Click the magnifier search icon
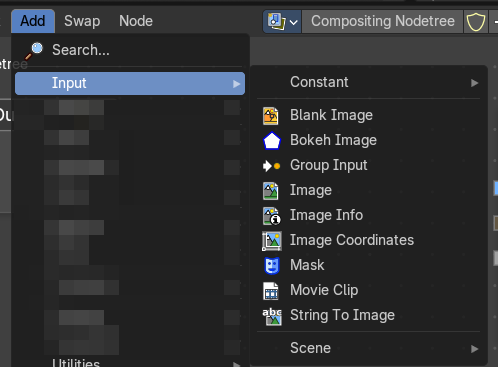The image size is (498, 367). pyautogui.click(x=34, y=51)
